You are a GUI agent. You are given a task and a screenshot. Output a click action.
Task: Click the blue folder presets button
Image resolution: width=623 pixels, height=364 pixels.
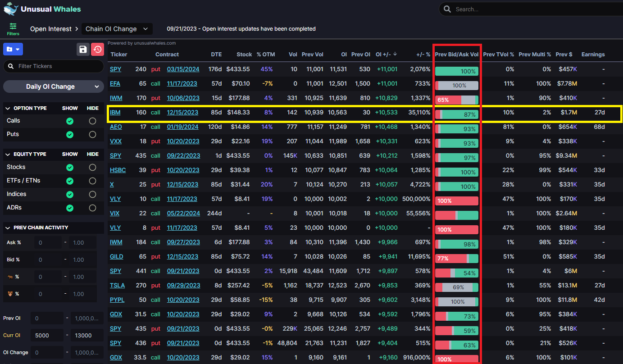tap(13, 49)
